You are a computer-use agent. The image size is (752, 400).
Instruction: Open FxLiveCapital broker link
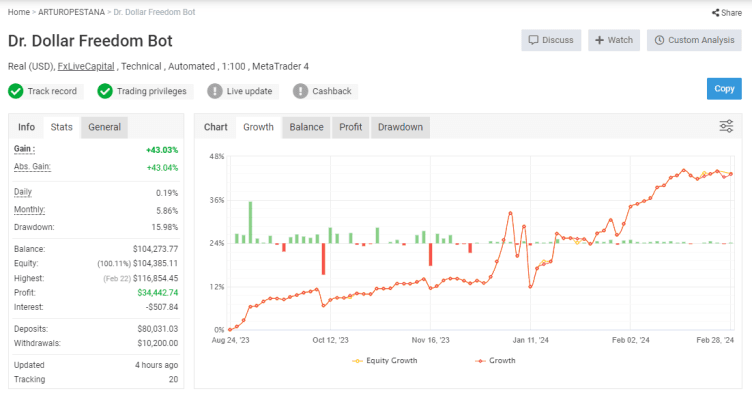click(86, 66)
